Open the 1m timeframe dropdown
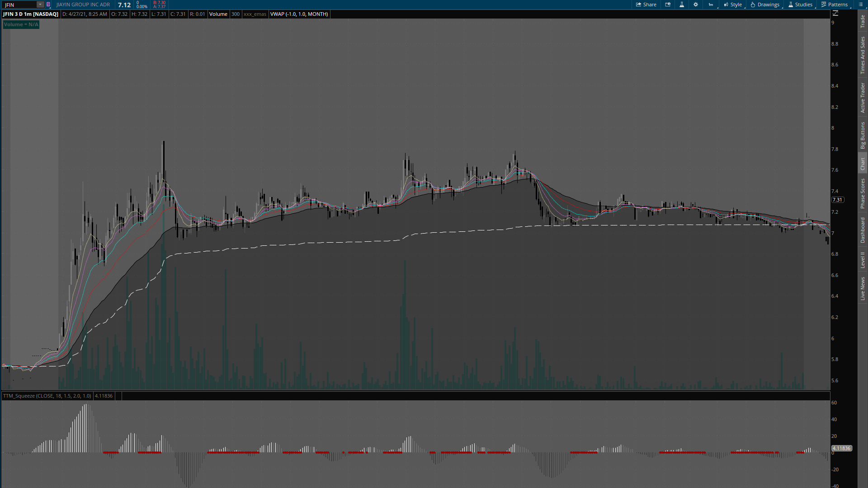The width and height of the screenshot is (868, 488). [711, 5]
